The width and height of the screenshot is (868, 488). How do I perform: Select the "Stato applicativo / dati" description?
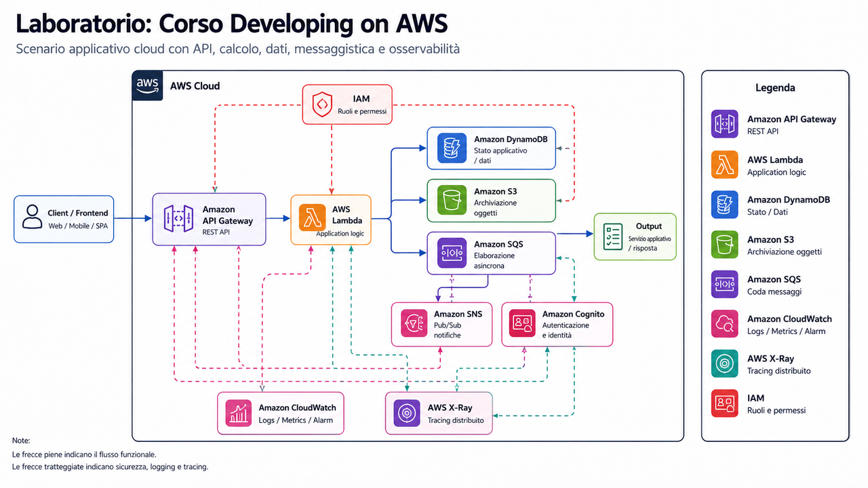click(500, 155)
